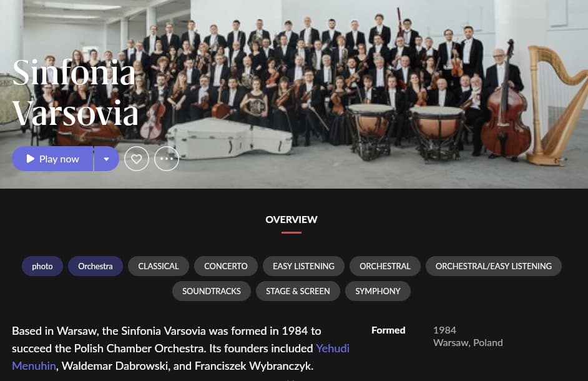Click the Sinfonia Varsovia title heading
The width and height of the screenshot is (588, 381).
75,92
